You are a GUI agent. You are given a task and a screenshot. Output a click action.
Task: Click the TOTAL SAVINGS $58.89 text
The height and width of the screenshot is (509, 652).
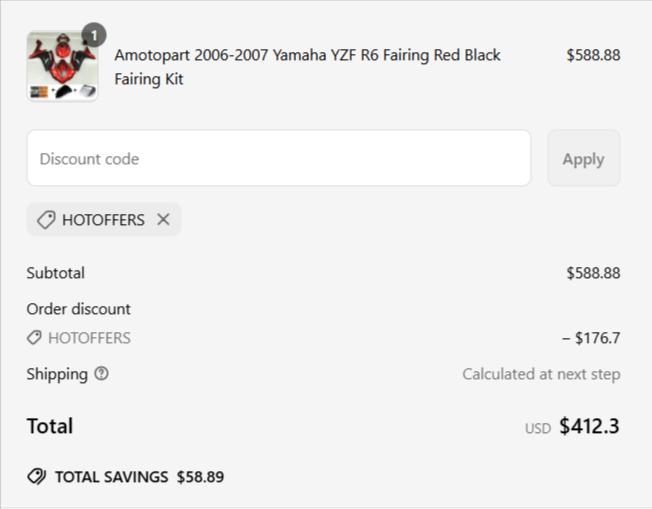[x=140, y=477]
